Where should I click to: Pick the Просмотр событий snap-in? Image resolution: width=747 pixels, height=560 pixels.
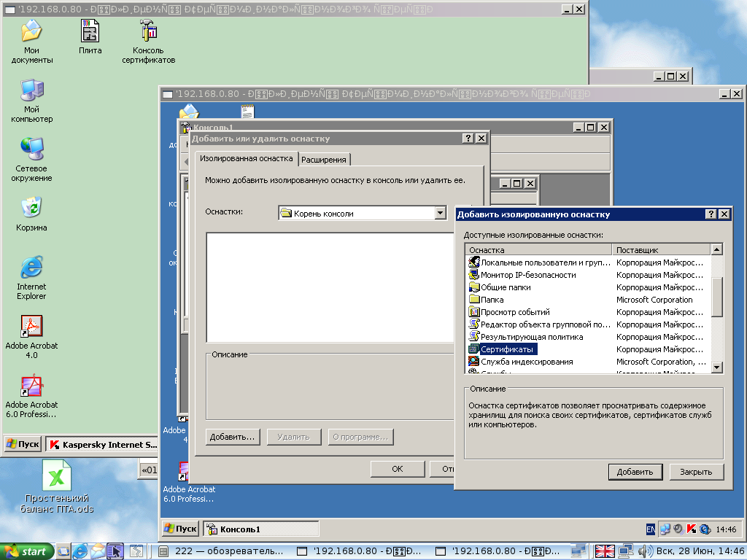pos(515,312)
